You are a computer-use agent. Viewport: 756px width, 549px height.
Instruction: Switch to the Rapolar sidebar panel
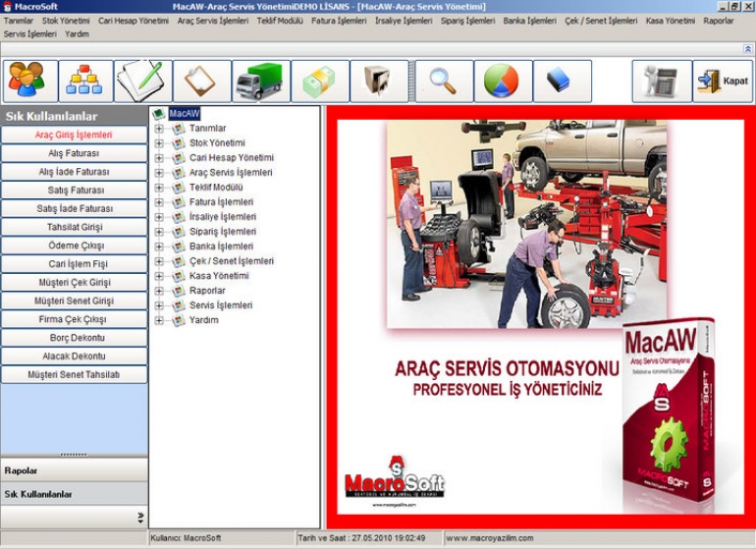click(75, 470)
